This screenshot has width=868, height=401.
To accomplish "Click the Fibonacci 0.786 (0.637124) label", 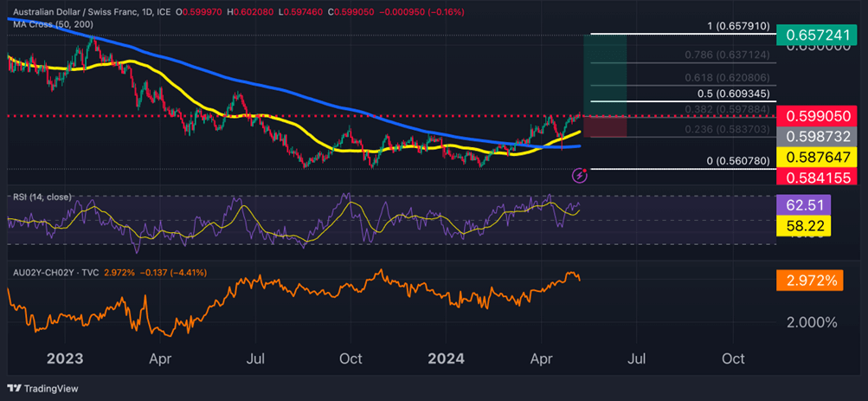I will pos(727,55).
